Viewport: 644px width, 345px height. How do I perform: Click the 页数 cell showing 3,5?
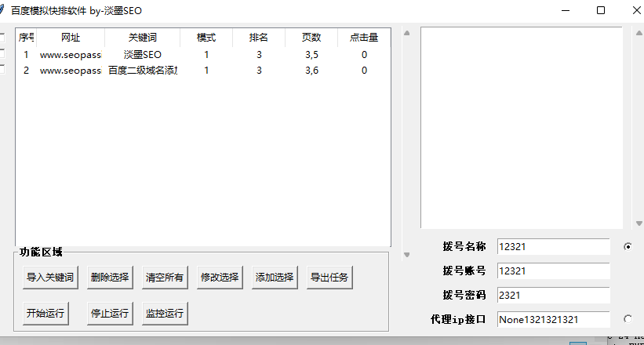[x=311, y=55]
